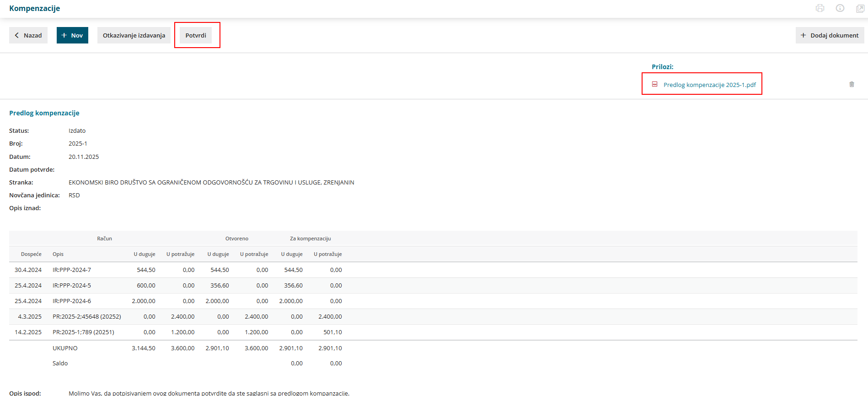This screenshot has height=396, width=868.
Task: Click the PDF file icon in Prilozi
Action: point(655,84)
